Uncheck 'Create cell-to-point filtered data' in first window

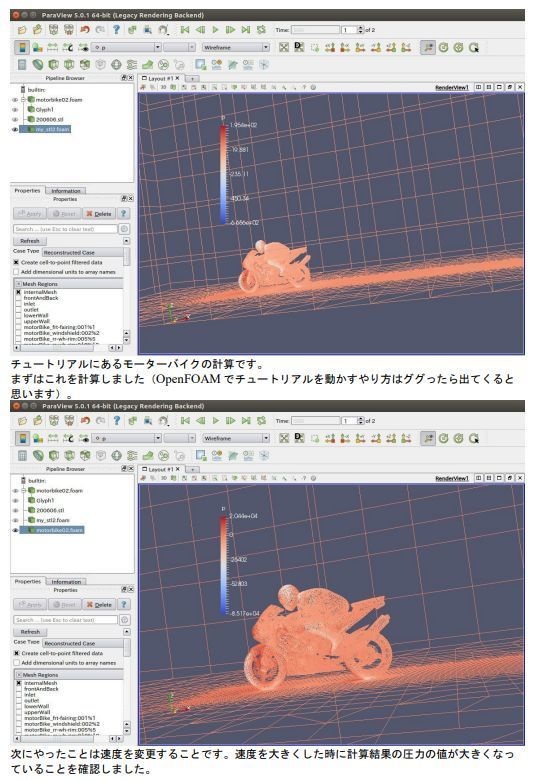pos(16,262)
